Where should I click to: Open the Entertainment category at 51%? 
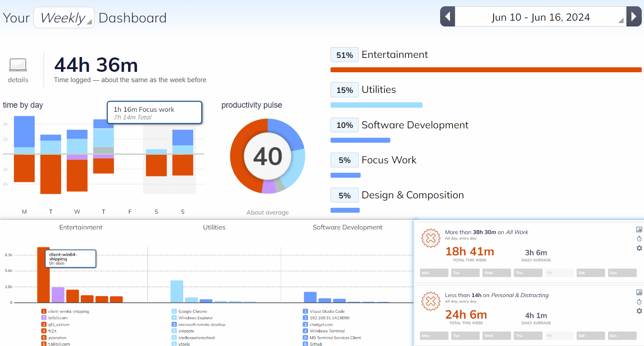coord(395,55)
